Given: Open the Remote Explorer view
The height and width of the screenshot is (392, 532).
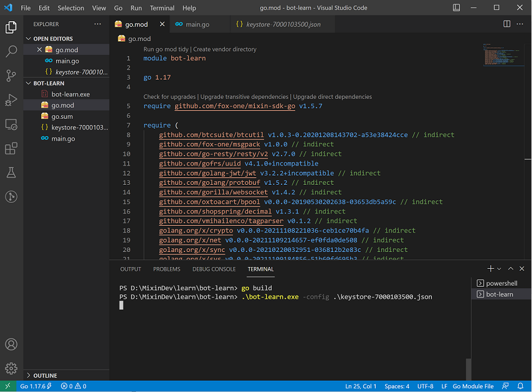Looking at the screenshot, I should (11, 124).
